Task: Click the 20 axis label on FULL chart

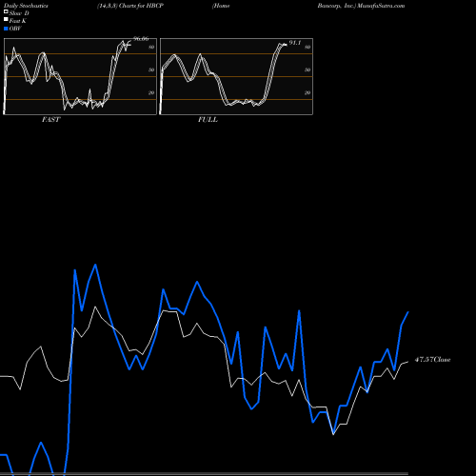Action: click(x=307, y=92)
